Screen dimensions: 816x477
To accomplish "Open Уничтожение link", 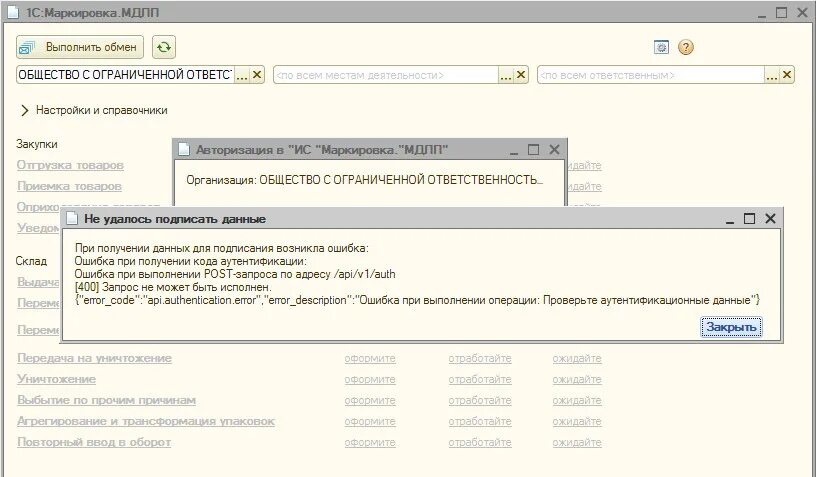I will click(x=56, y=379).
